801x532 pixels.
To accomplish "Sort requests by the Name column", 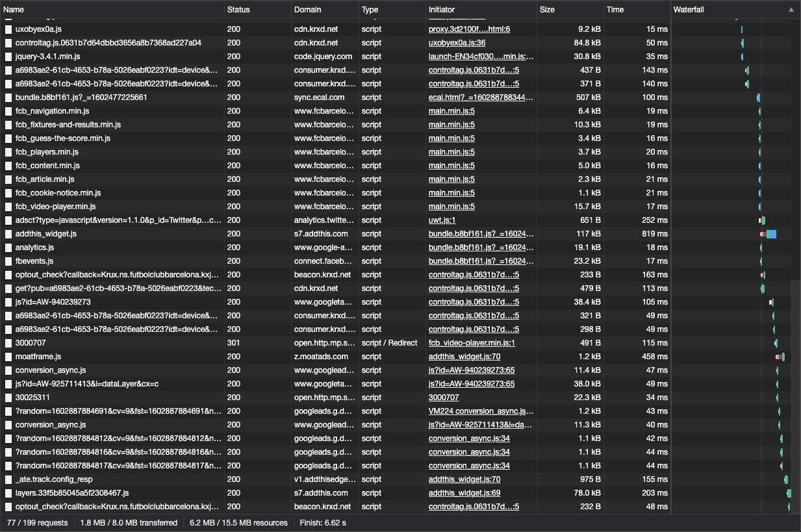I will (112, 10).
